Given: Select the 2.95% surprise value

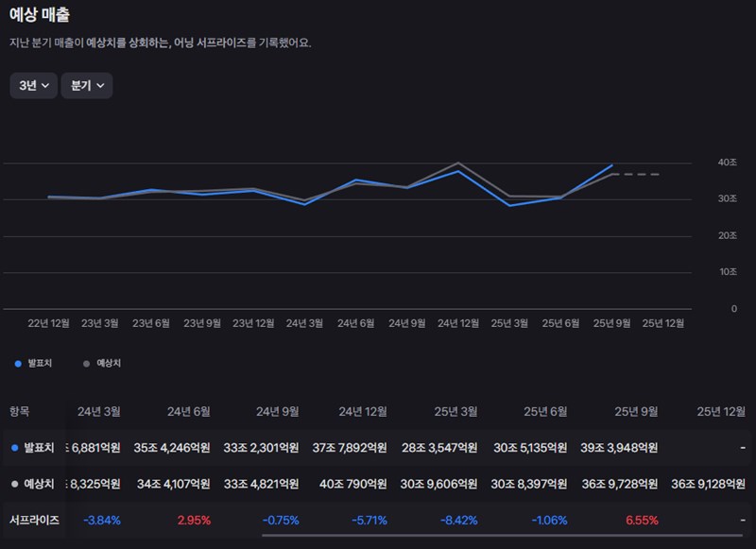Looking at the screenshot, I should [x=194, y=521].
